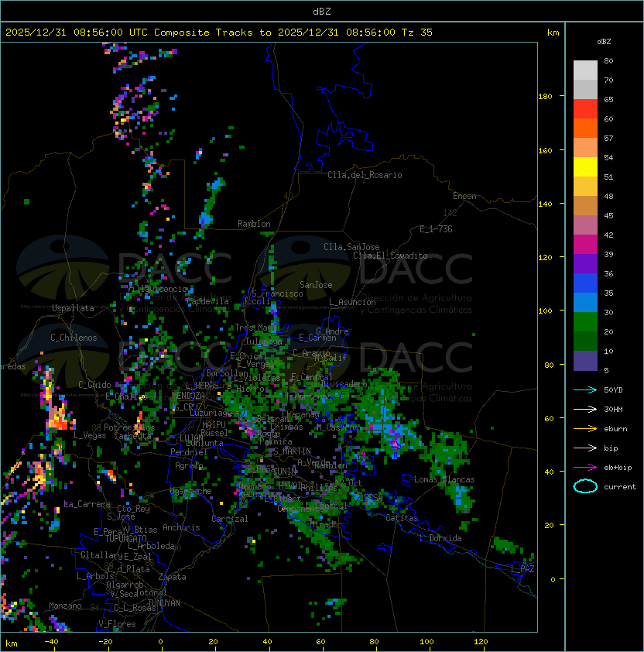Click the purple swatch in the dBZ scale

(585, 264)
